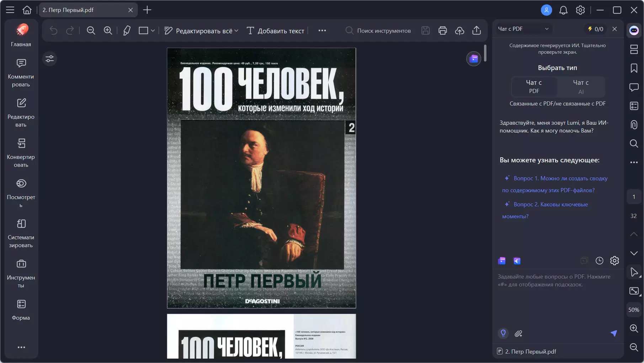Open application settings gear in title bar

pyautogui.click(x=580, y=10)
